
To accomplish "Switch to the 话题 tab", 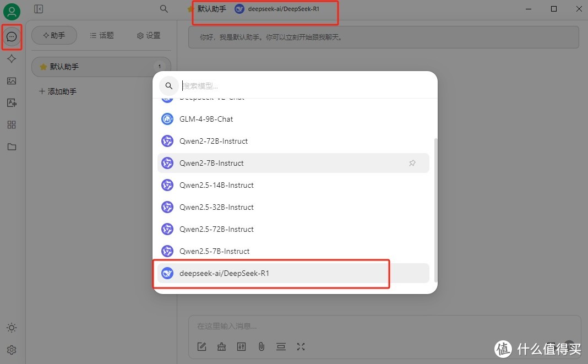I will click(x=102, y=35).
